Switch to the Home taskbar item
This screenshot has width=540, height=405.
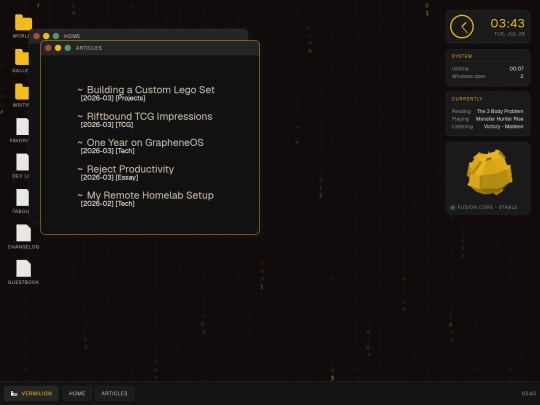(x=77, y=393)
